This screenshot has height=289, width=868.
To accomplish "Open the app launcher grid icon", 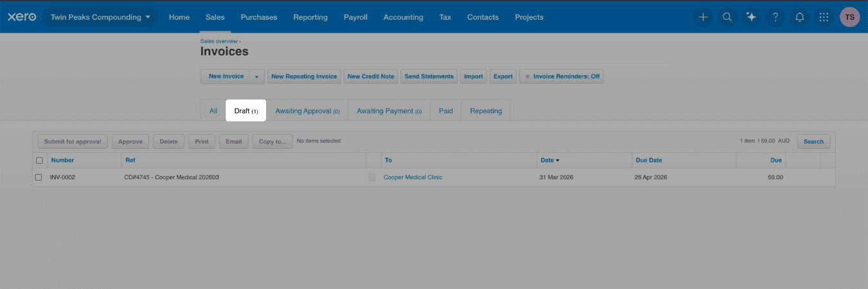I will click(824, 17).
